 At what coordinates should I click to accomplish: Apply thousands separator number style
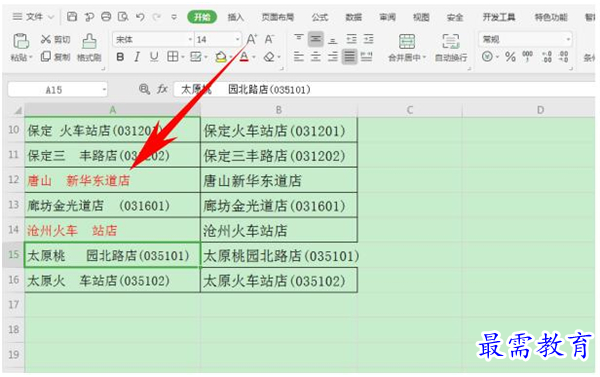[x=528, y=57]
